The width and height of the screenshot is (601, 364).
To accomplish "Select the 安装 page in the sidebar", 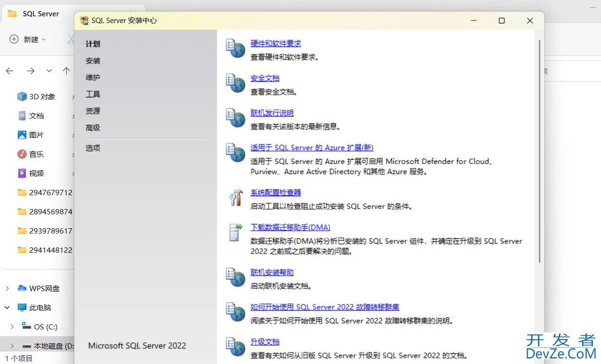I will tap(93, 61).
